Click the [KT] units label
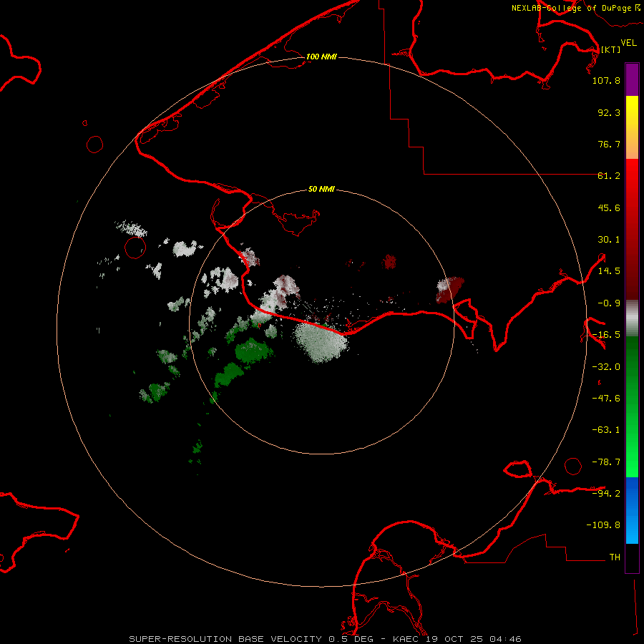This screenshot has width=644, height=644. [x=610, y=49]
